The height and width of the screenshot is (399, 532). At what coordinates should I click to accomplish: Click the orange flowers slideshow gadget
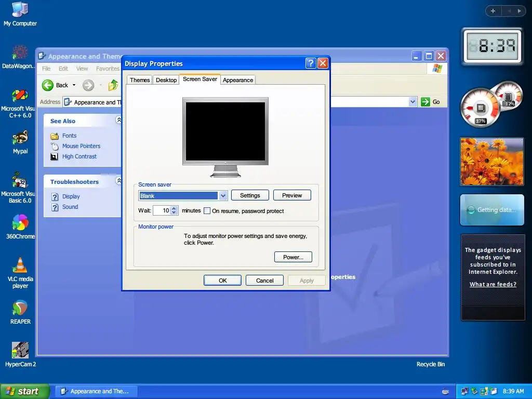[492, 162]
